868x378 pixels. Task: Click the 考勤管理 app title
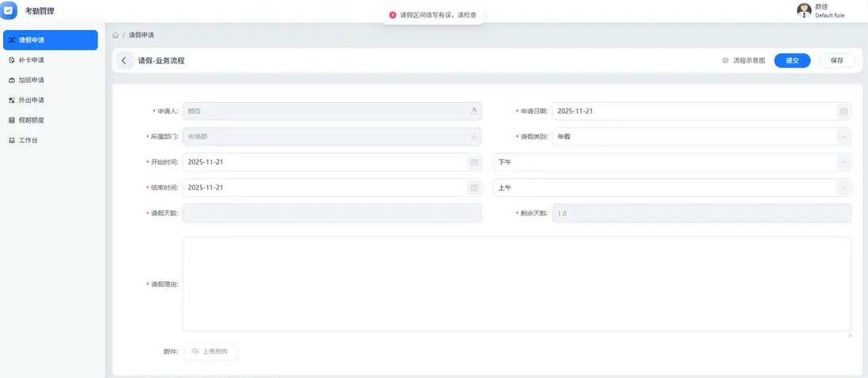tap(40, 10)
